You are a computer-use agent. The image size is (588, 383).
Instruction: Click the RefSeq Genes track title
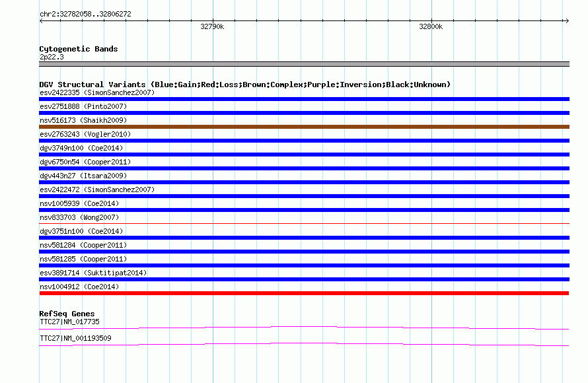click(x=67, y=314)
